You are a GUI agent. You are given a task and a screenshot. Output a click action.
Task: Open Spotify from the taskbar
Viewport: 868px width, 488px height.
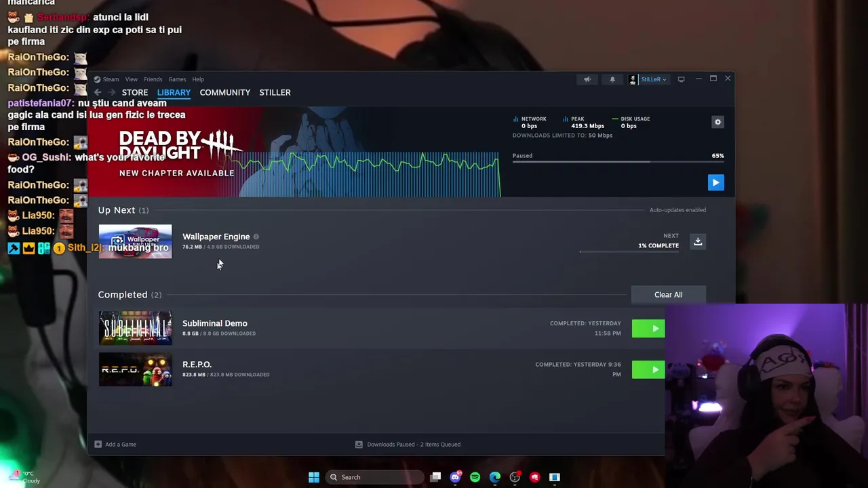coord(475,477)
